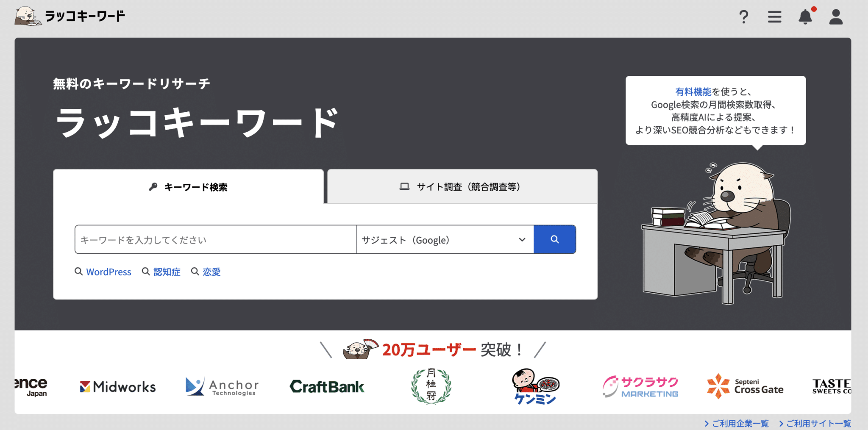Viewport: 868px width, 430px height.
Task: Click the CraftBank company logo
Action: 327,386
